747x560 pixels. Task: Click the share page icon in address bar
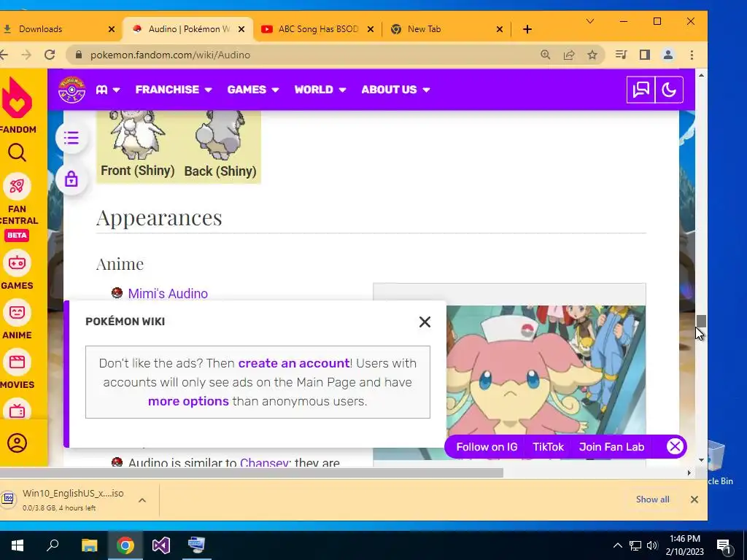569,55
